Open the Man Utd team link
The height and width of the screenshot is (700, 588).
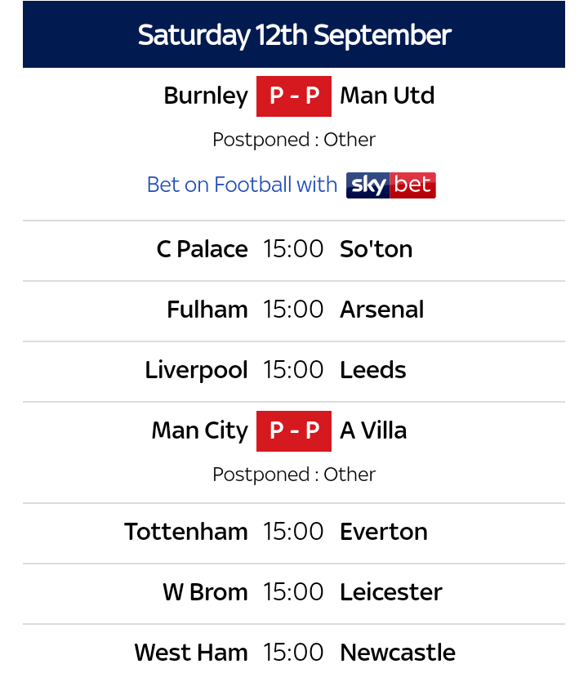click(387, 96)
